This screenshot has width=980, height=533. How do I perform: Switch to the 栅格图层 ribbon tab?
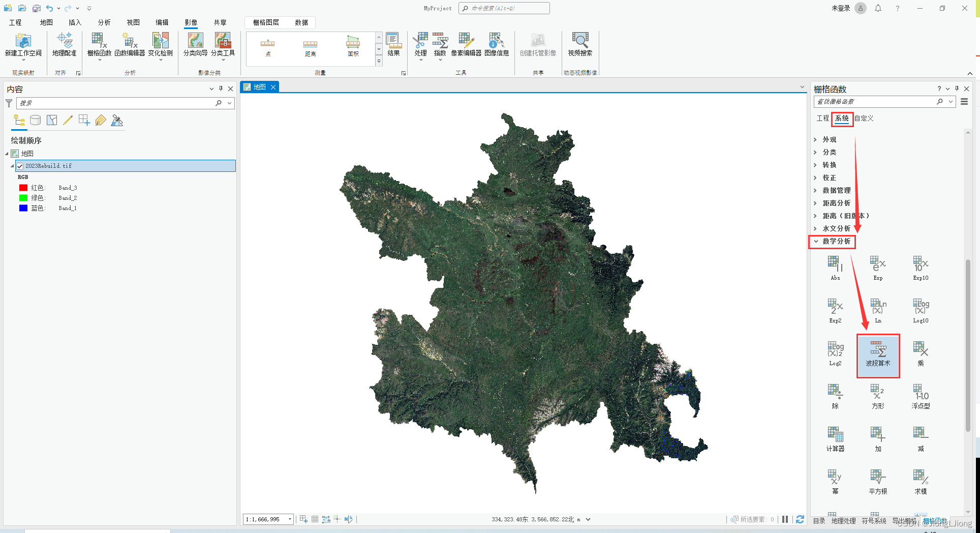point(266,22)
